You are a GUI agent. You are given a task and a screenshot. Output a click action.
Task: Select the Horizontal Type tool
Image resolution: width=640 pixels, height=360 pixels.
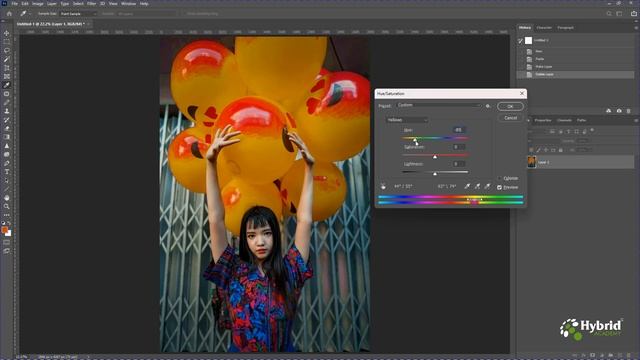(7, 172)
